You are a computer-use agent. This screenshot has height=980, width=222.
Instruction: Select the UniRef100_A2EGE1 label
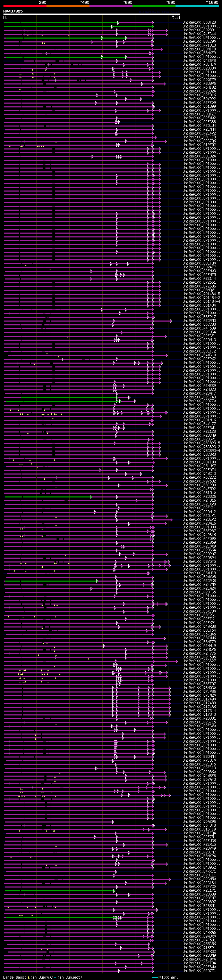point(199,336)
